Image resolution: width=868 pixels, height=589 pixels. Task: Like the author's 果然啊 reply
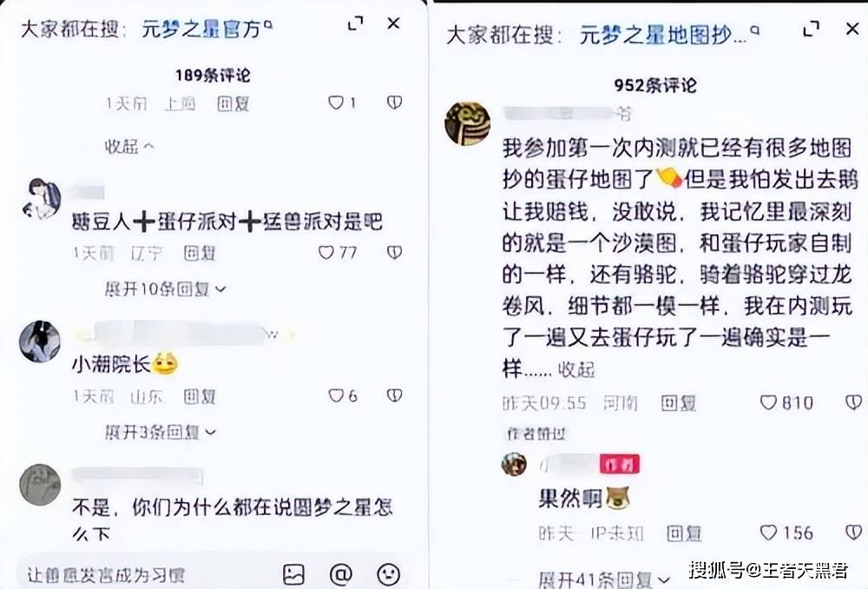(x=768, y=533)
